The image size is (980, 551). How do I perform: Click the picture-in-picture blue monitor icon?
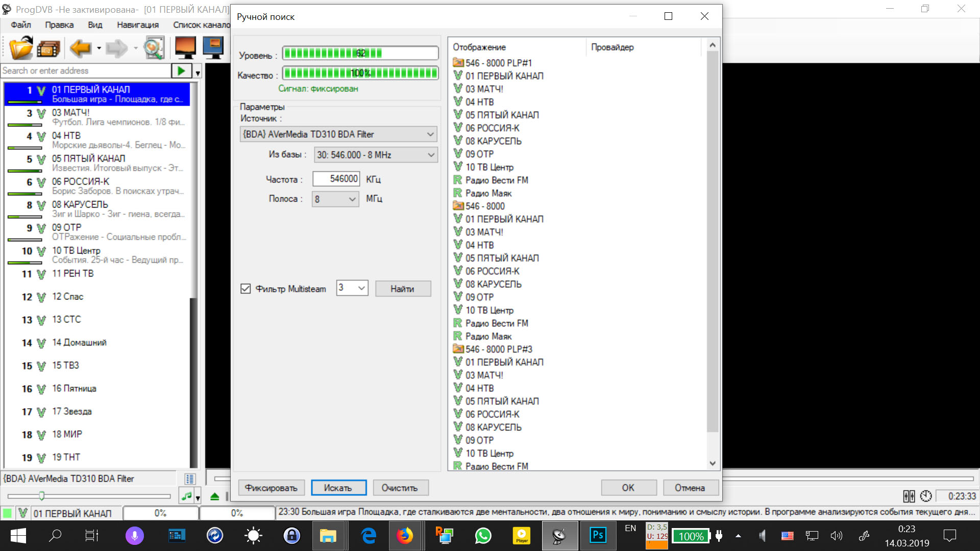[213, 48]
